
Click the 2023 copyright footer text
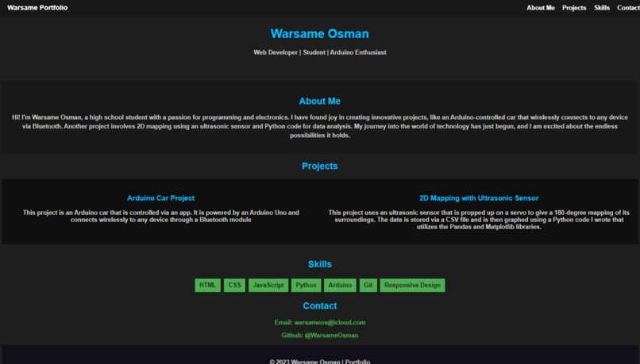[319, 361]
